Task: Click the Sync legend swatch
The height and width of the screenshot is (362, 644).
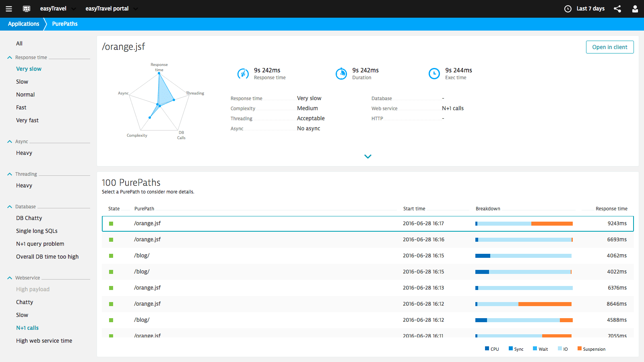Action: 511,348
